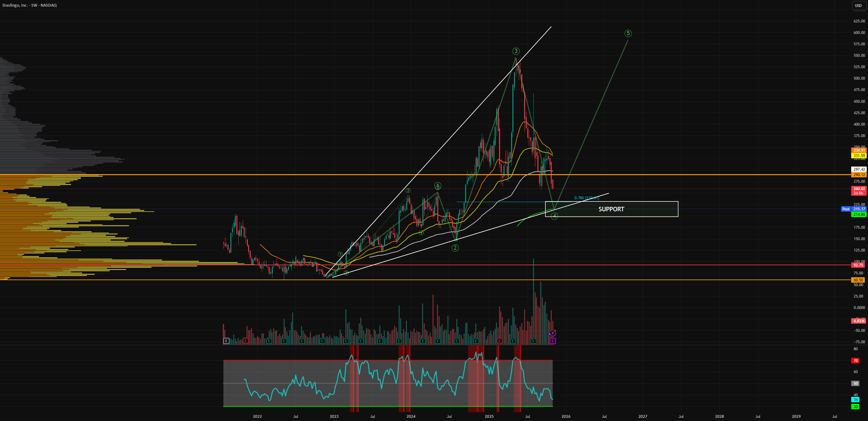The image size is (868, 421).
Task: Click the purple upcoming earnings E icon
Action: (x=553, y=341)
